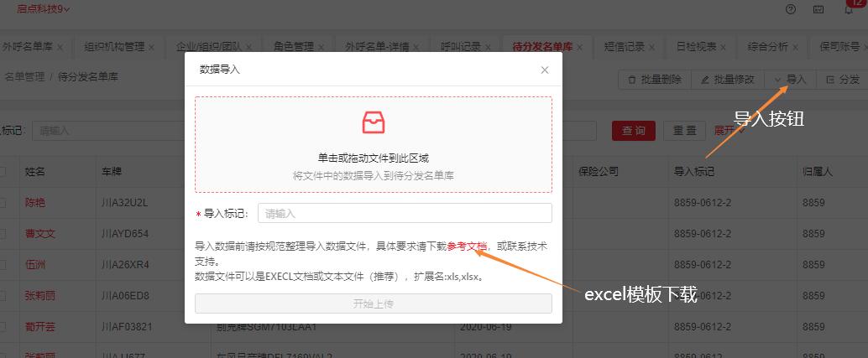Switch to the 保司账号 tab
Screen dimensions: 868x358
(839, 47)
